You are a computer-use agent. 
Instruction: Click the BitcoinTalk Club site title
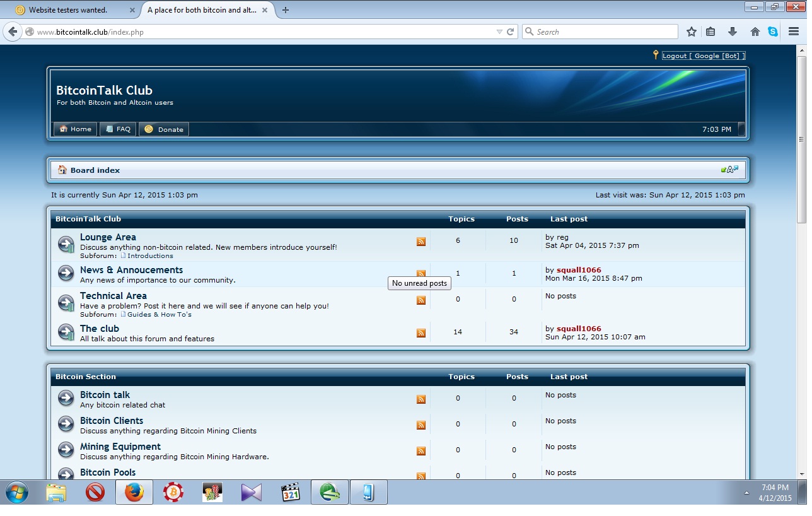click(x=104, y=90)
